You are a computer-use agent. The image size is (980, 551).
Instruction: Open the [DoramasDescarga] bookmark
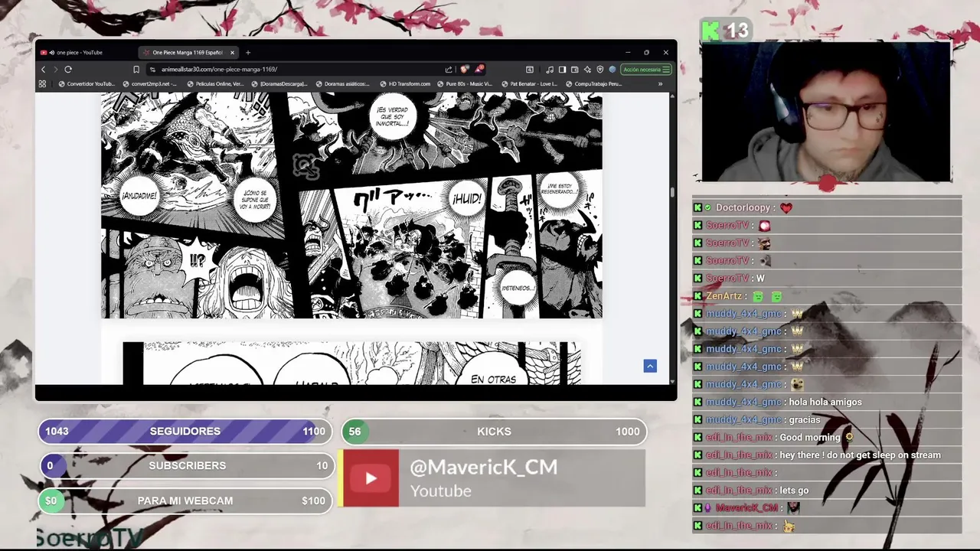tap(279, 83)
